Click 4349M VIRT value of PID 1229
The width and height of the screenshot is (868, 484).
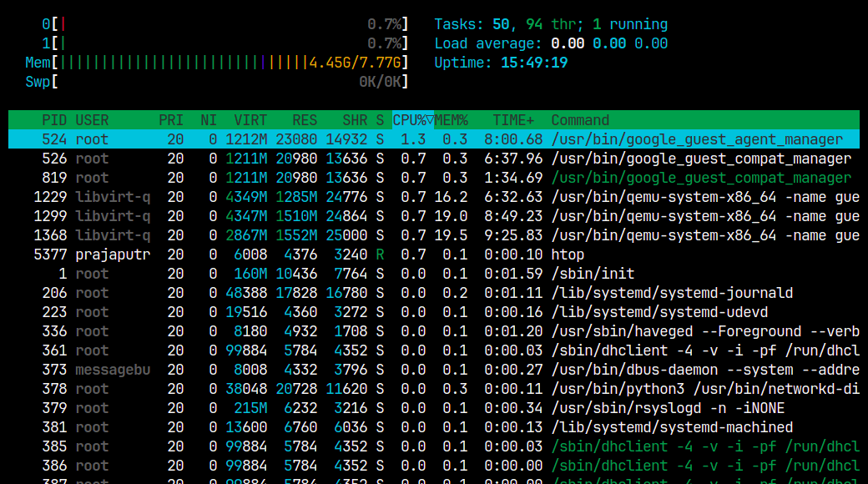coord(246,197)
